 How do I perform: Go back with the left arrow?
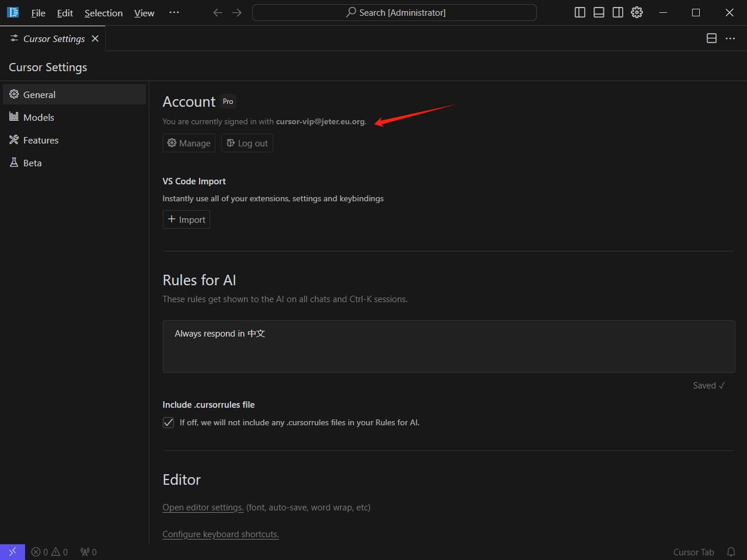click(218, 12)
